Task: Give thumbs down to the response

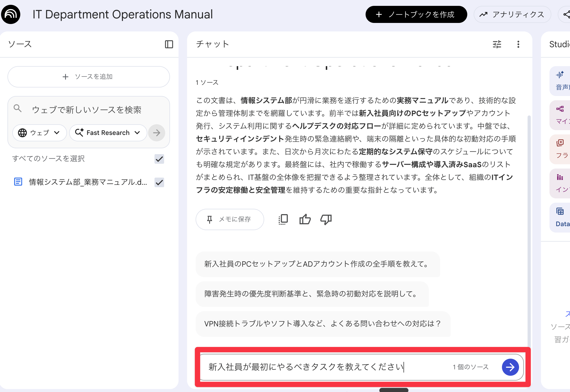Action: coord(326,219)
